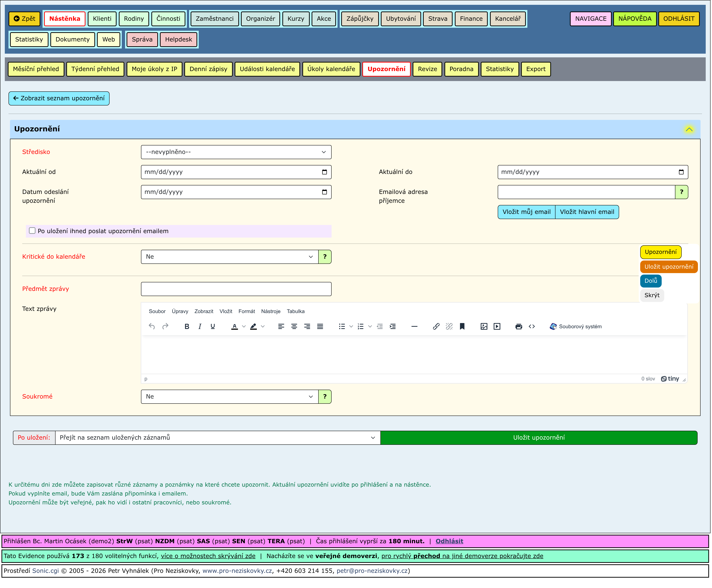Click the Bold formatting icon
712x588 pixels.
coord(187,327)
